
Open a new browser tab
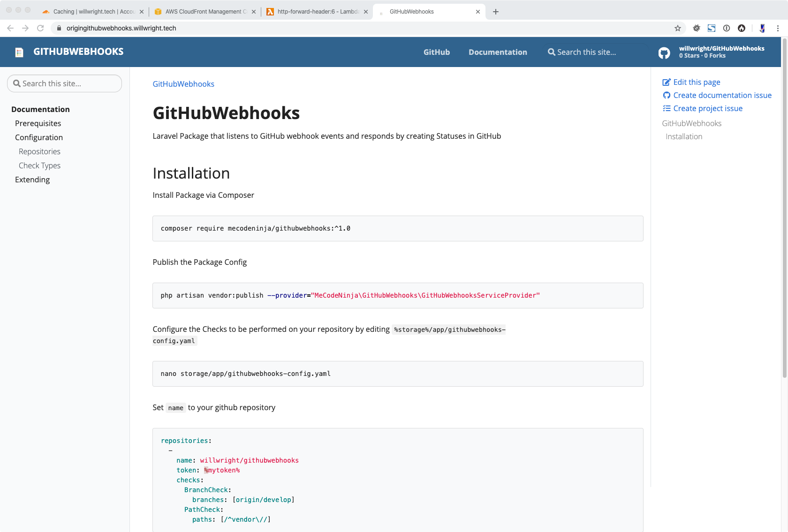click(496, 12)
